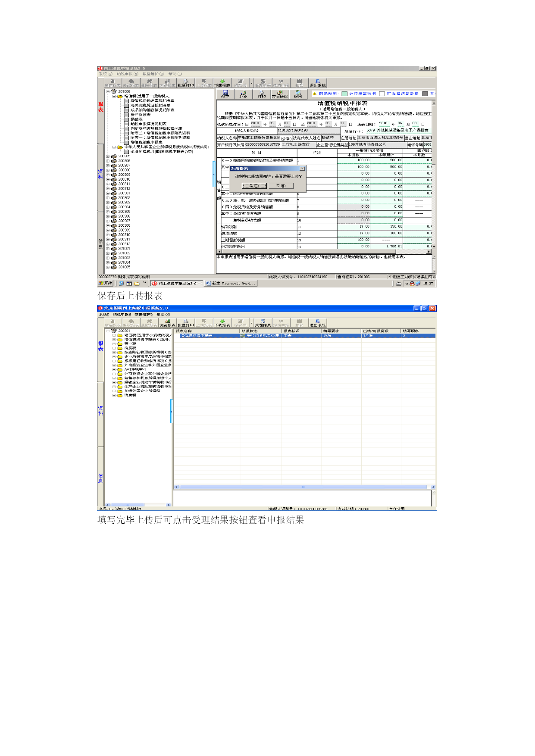Viewport: 535px width, 756px height.
Task: Click 批量打印 icon in upper window toolbar
Action: click(186, 83)
